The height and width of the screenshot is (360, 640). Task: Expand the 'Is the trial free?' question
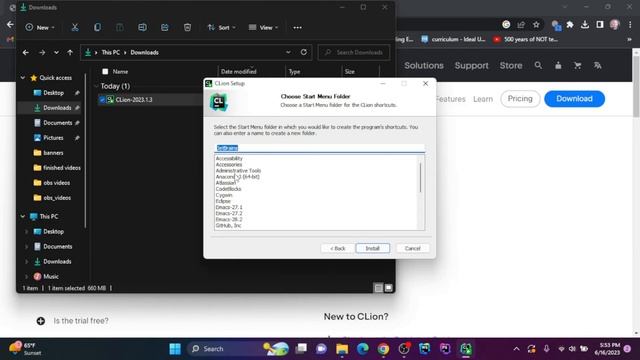[41, 321]
